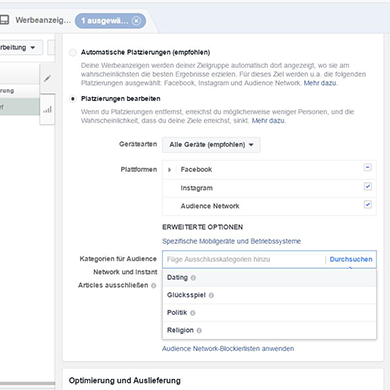This screenshot has width=390, height=390.
Task: Click info icon beside Articles ausschließen
Action: click(x=154, y=286)
